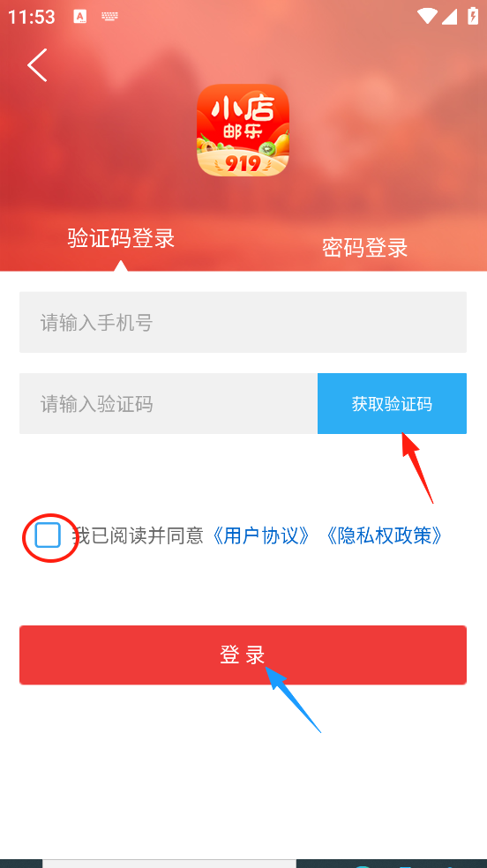
Task: Select the 验证码登录 tab
Action: pyautogui.click(x=121, y=238)
